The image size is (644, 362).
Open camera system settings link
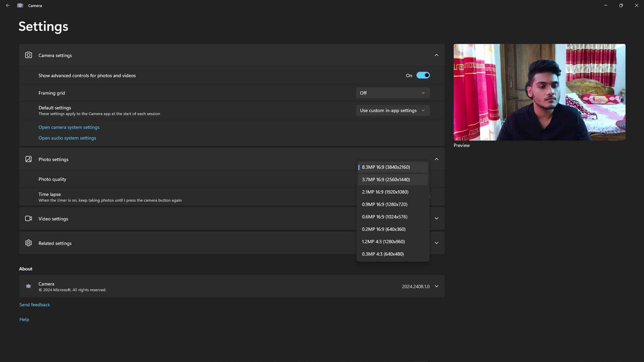pos(69,127)
